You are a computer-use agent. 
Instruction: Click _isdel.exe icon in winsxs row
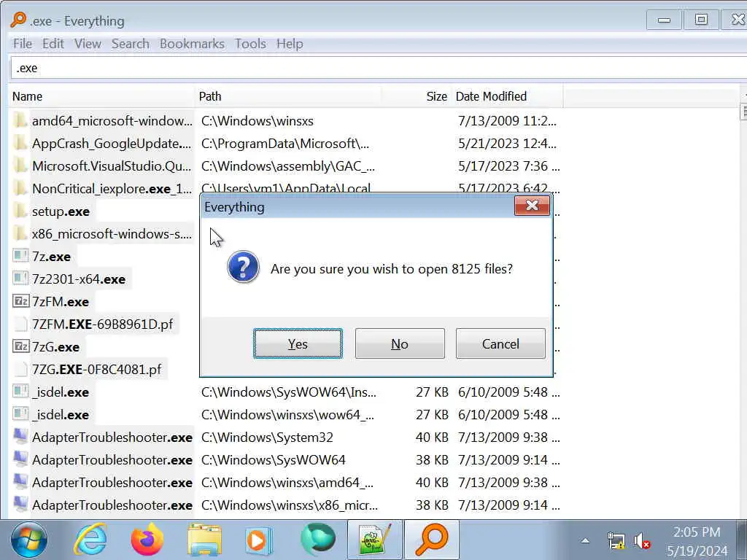(20, 414)
